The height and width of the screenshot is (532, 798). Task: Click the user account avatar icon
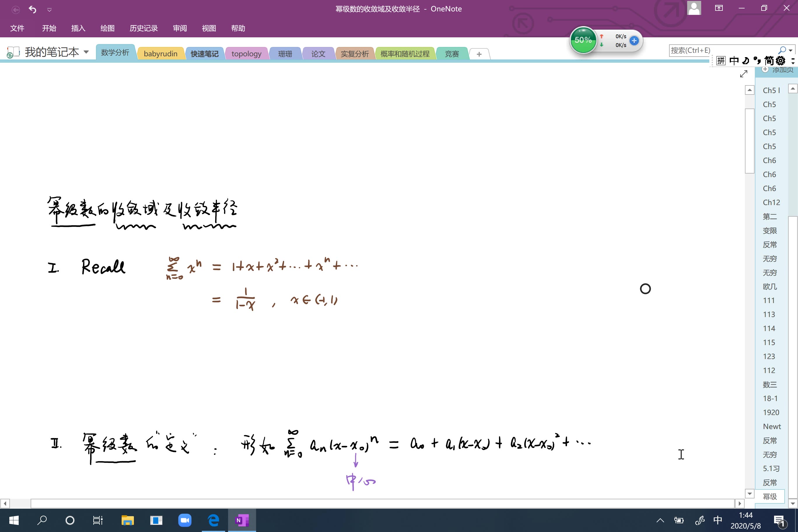694,8
